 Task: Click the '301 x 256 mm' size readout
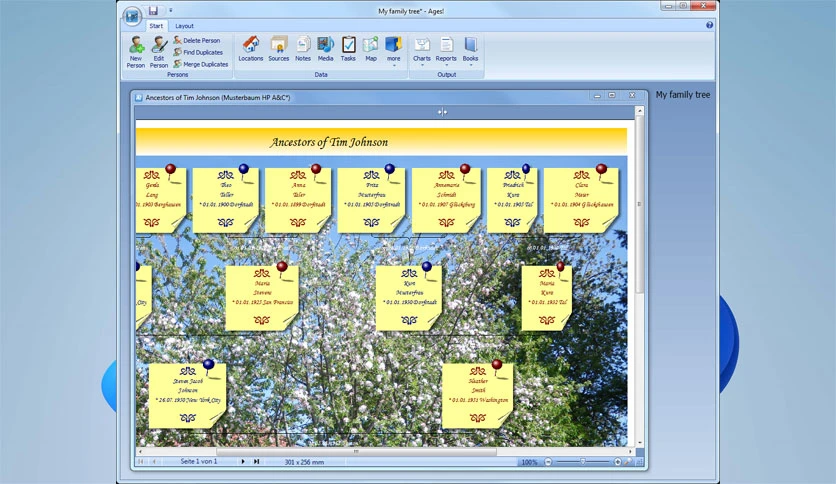[x=304, y=462]
